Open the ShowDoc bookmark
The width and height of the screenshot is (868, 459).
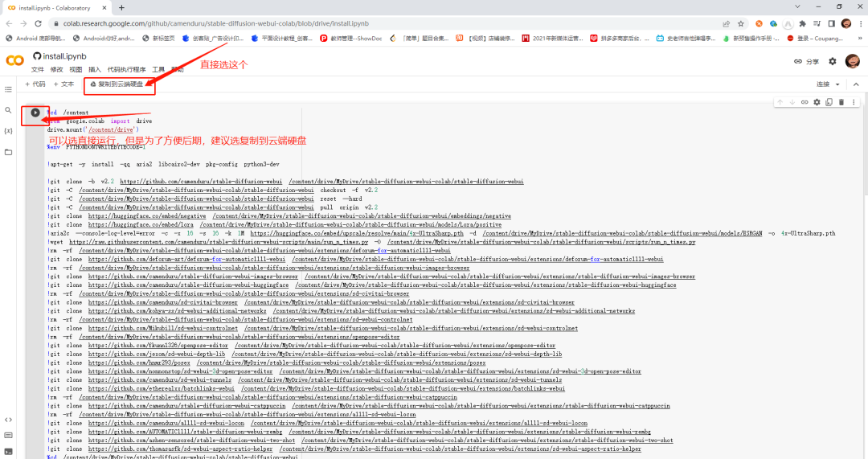pyautogui.click(x=351, y=39)
